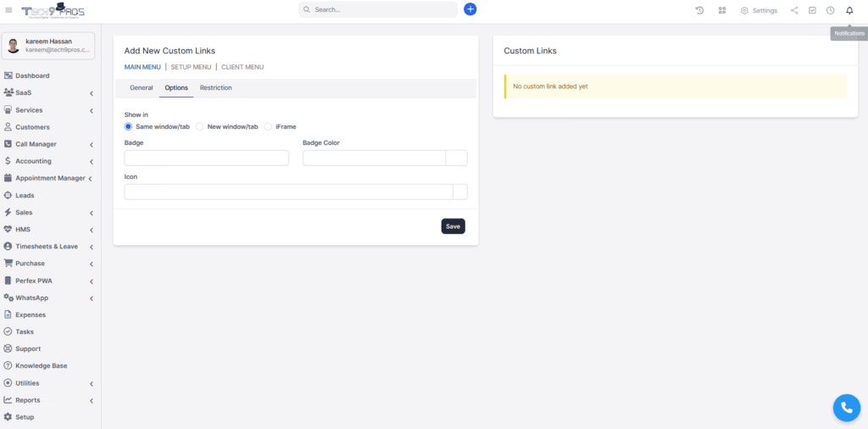Viewport: 868px width, 429px height.
Task: Select the New window/tab radio option
Action: tap(200, 126)
